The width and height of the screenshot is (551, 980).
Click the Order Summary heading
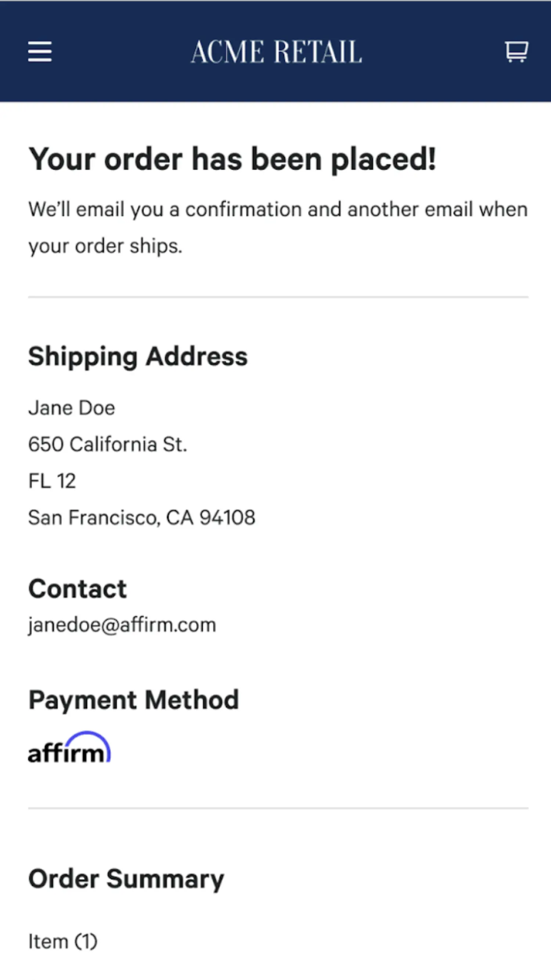tap(126, 879)
